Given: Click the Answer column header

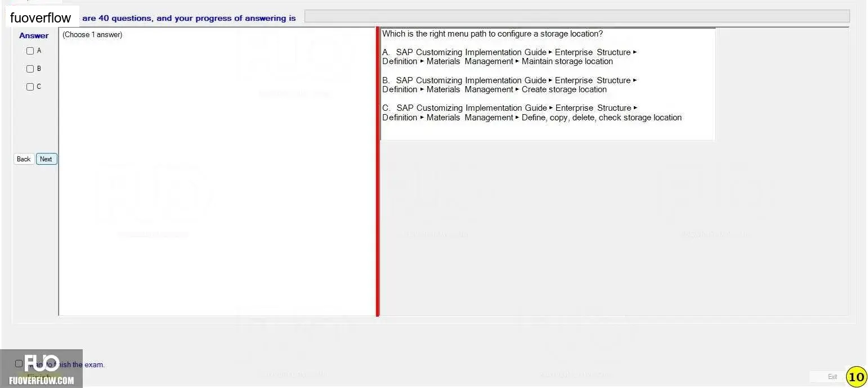Looking at the screenshot, I should (x=34, y=35).
